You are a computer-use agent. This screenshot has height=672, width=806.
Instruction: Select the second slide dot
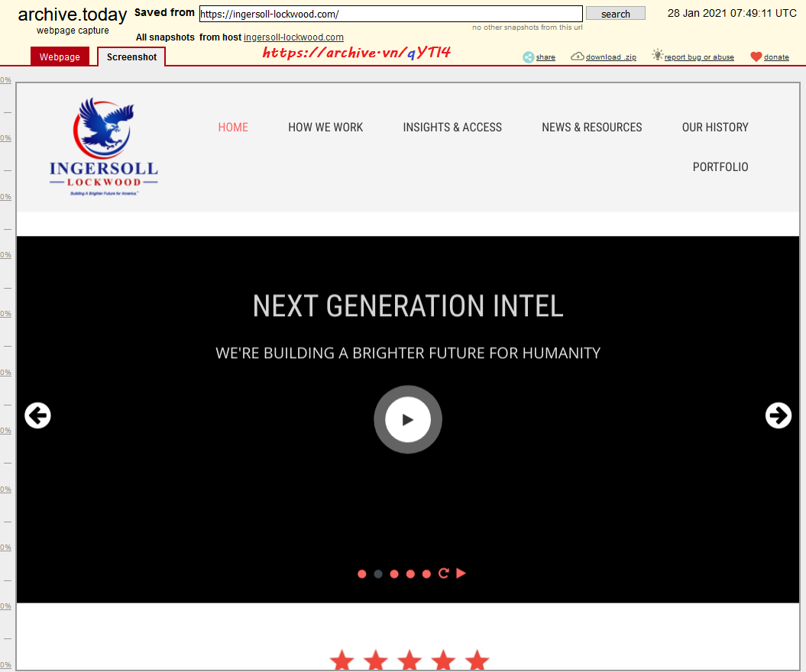click(x=378, y=573)
